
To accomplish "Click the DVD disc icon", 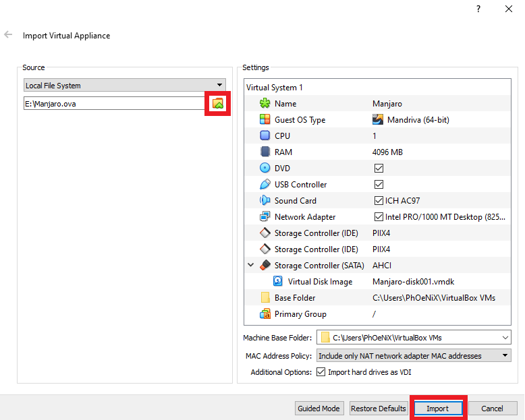I will pos(265,168).
